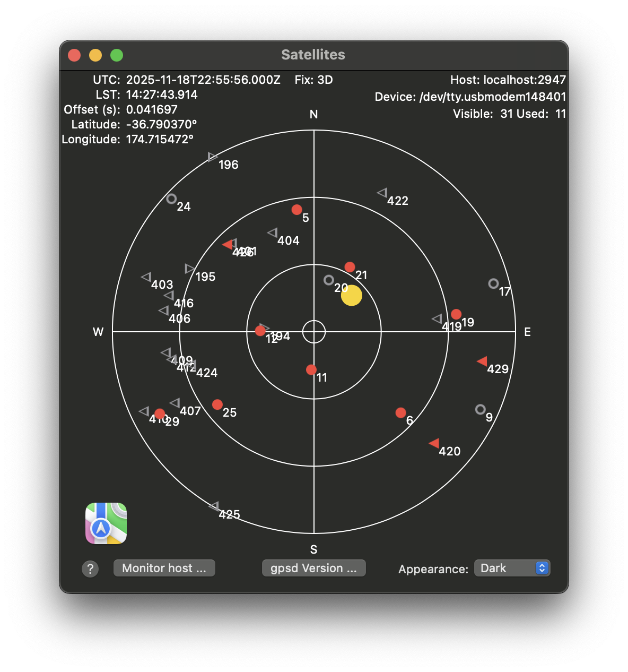Open the Maps app icon
The image size is (628, 672).
coord(106,523)
